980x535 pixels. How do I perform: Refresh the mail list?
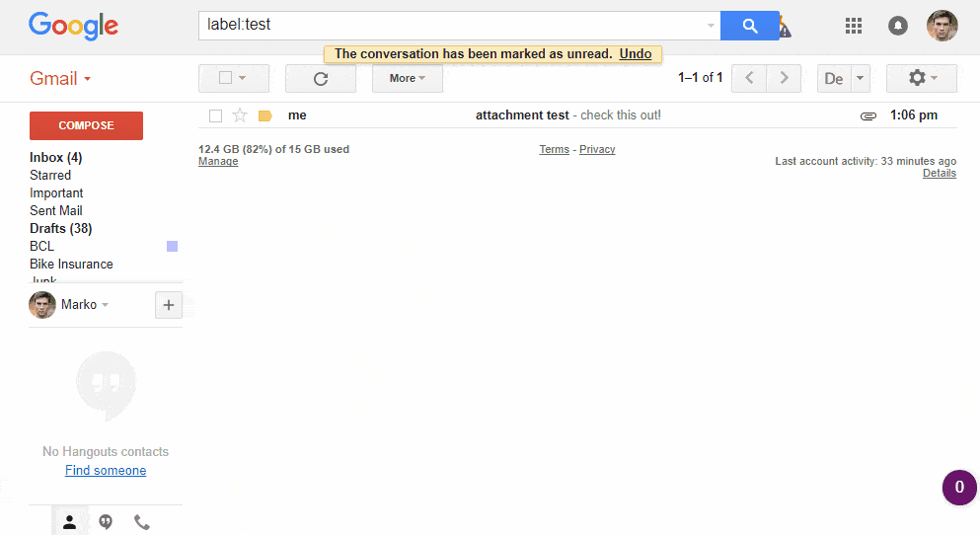pyautogui.click(x=320, y=78)
